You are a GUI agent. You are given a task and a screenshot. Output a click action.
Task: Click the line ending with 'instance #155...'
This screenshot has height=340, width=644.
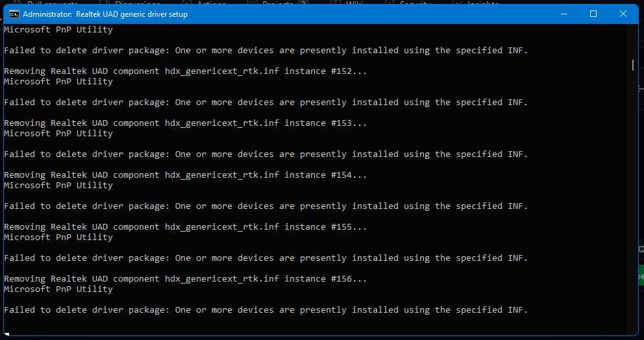point(185,227)
